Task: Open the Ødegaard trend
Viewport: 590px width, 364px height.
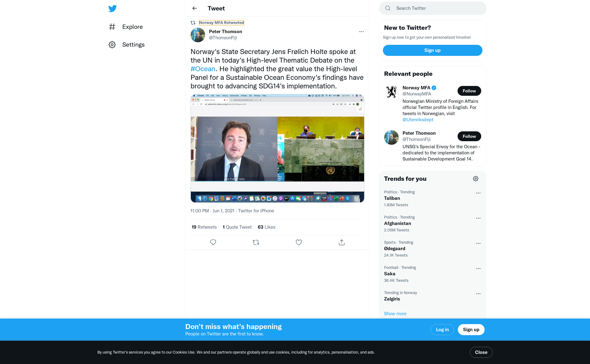Action: click(433, 249)
